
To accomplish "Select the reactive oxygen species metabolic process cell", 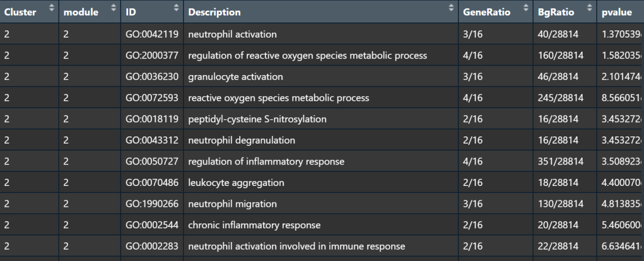I will pyautogui.click(x=278, y=98).
